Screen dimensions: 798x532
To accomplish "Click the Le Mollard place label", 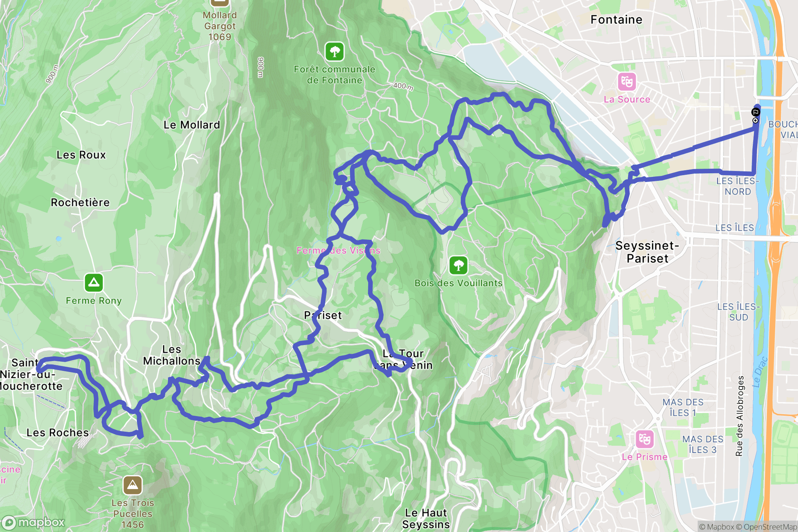I will click(x=192, y=125).
